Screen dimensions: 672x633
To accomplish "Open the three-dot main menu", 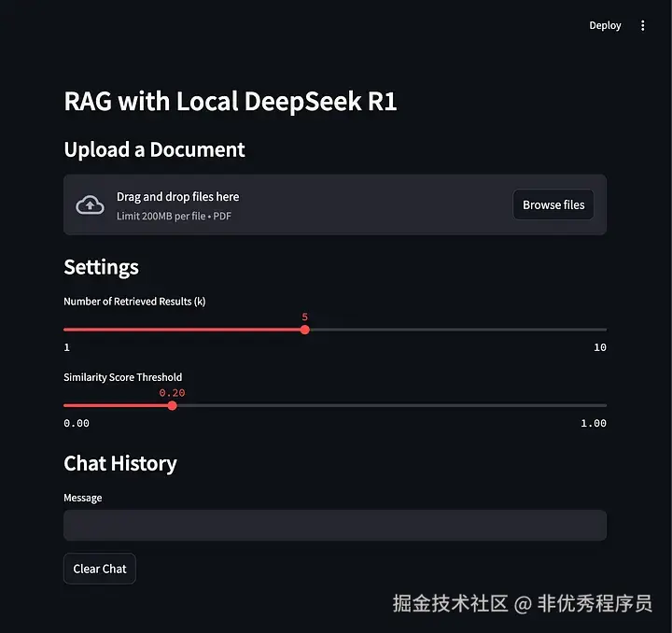I will coord(642,26).
